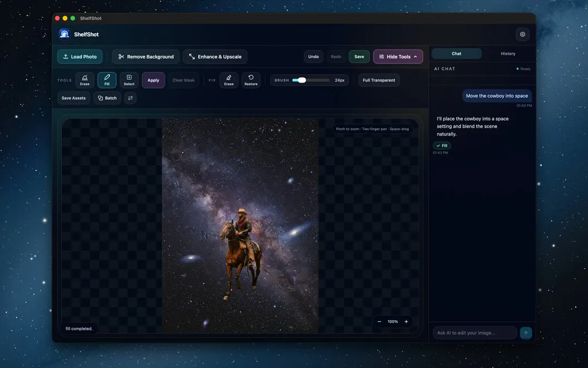Start Enhance & Upscale

coord(215,57)
